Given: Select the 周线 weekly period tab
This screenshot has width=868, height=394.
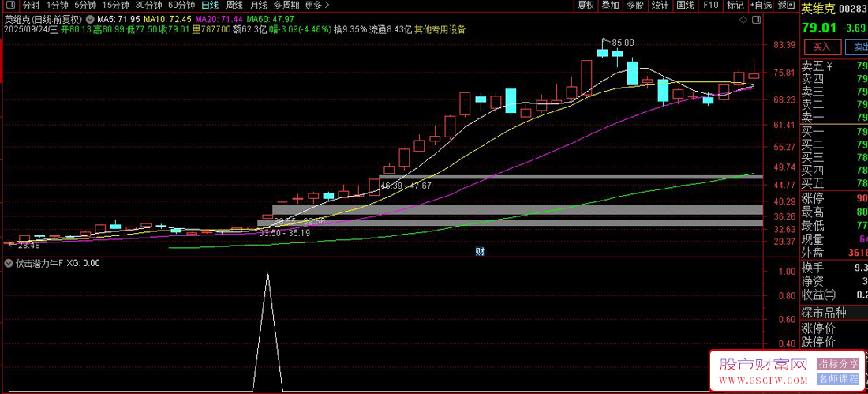Looking at the screenshot, I should (234, 6).
